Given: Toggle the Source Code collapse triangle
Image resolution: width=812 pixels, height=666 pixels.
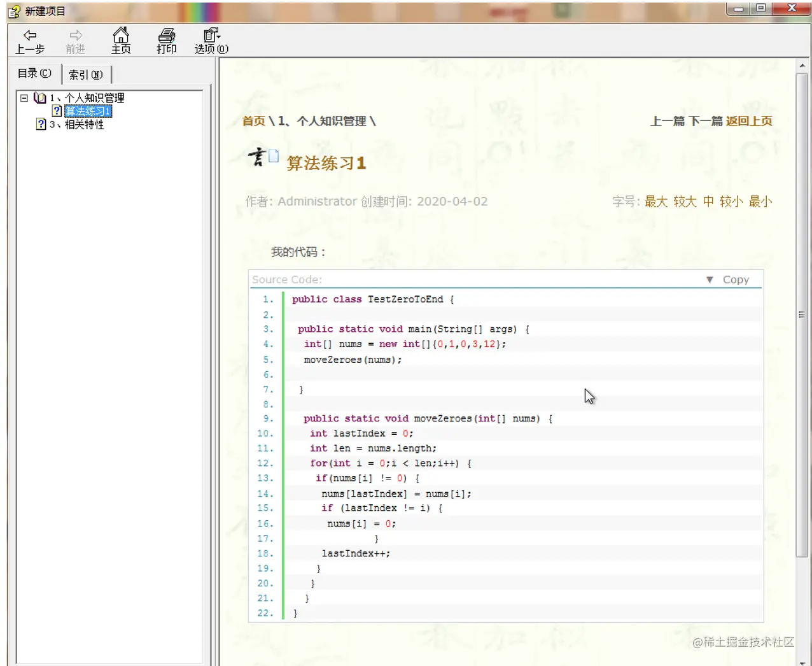Looking at the screenshot, I should (x=710, y=280).
